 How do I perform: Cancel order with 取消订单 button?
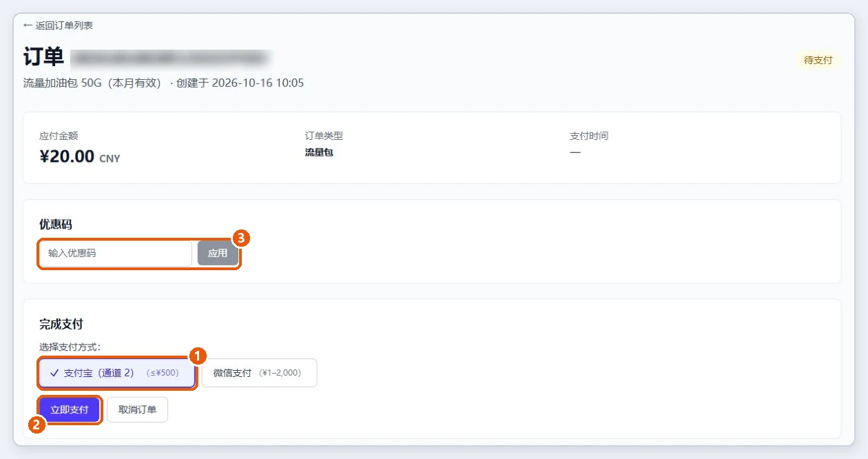[x=137, y=409]
